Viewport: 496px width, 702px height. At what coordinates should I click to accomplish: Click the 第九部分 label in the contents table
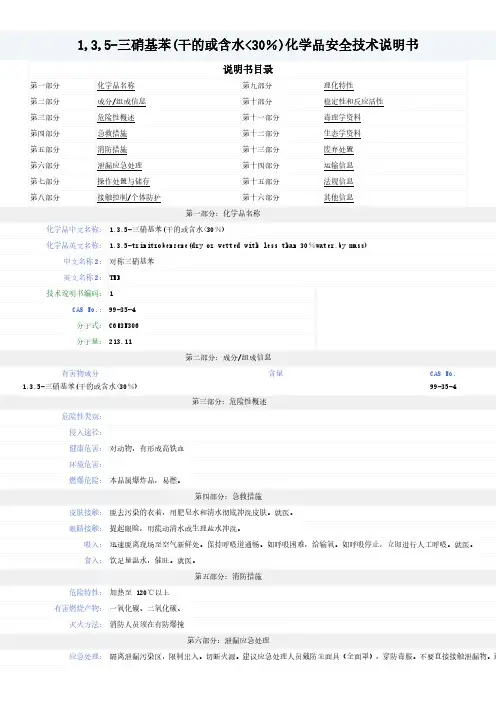pos(257,85)
